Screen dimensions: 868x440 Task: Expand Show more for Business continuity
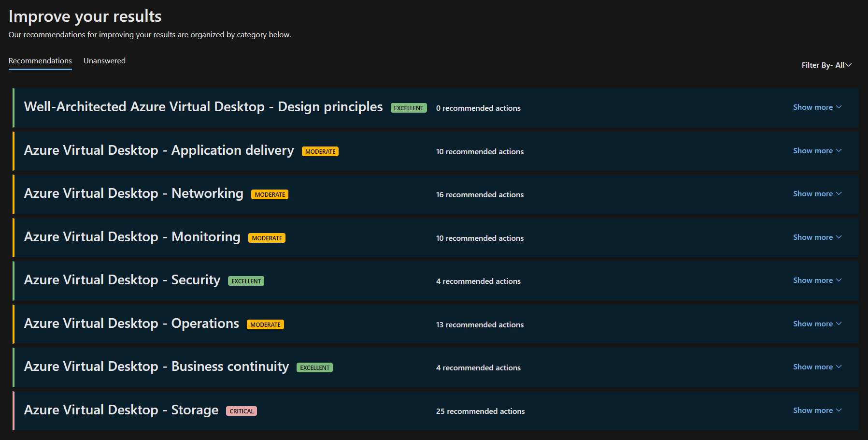817,367
